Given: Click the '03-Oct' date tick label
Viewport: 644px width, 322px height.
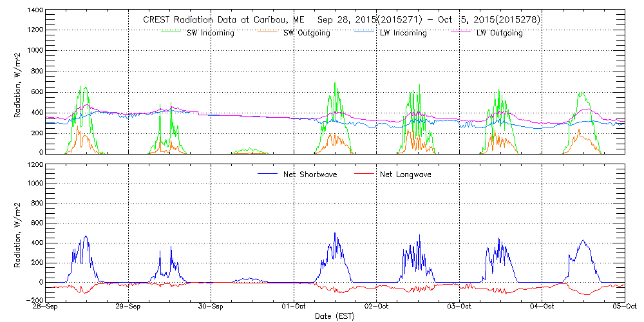Looking at the screenshot, I should point(459,307).
